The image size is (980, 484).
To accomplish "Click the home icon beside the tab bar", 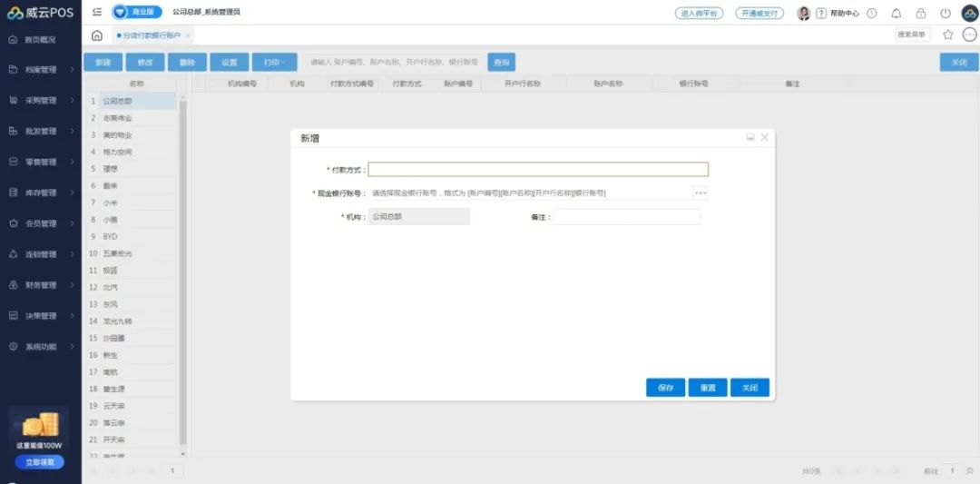I will click(97, 35).
